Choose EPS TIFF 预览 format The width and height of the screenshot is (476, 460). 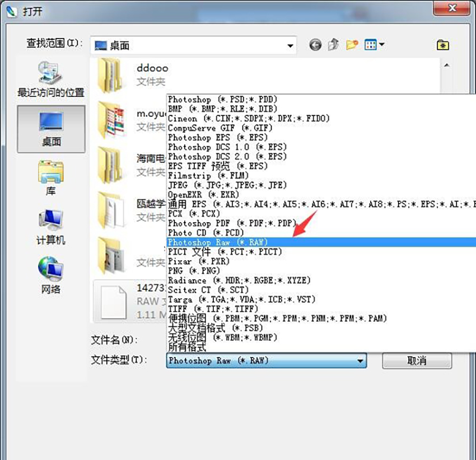pos(321,166)
